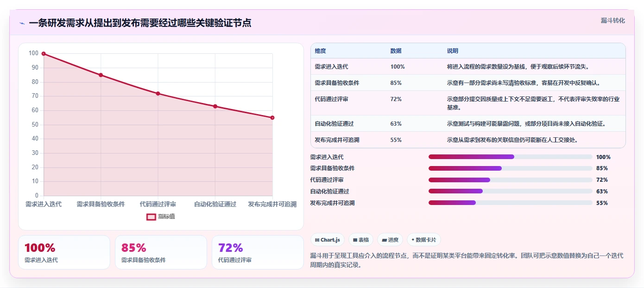Viewport: 644px width, 288px height.
Task: Click the 100% progress bar for 需求进入迭代
Action: [511, 157]
